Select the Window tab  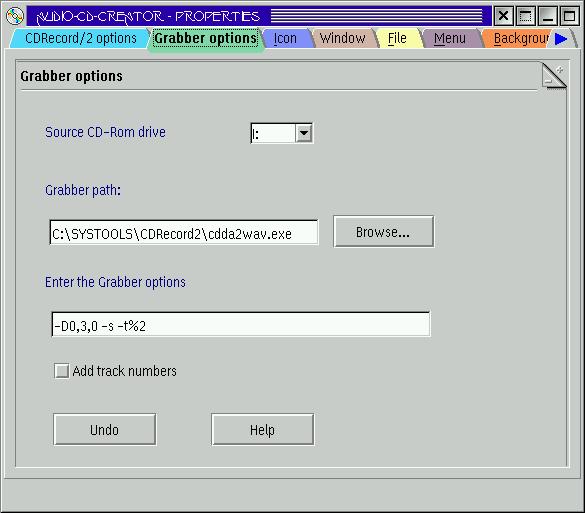point(342,38)
